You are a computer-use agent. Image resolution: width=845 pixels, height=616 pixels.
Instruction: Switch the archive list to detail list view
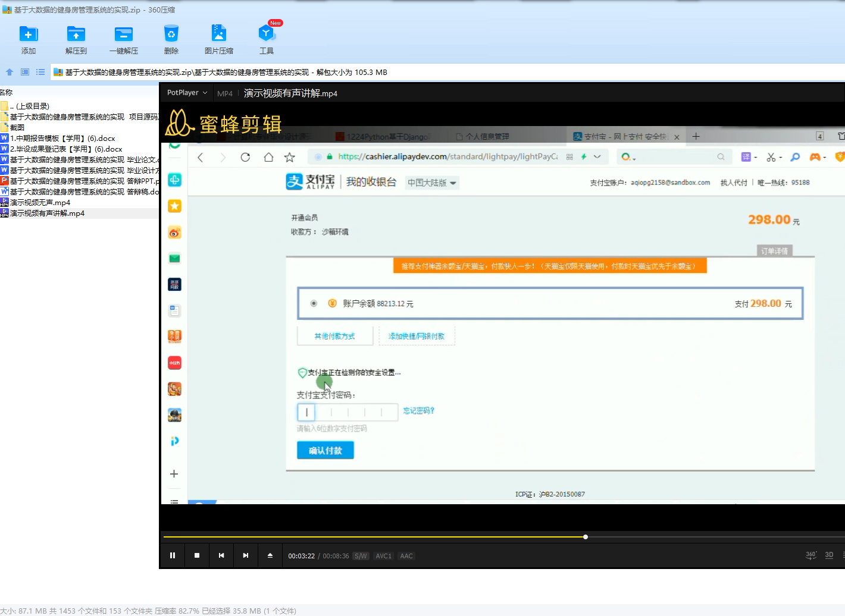click(40, 72)
